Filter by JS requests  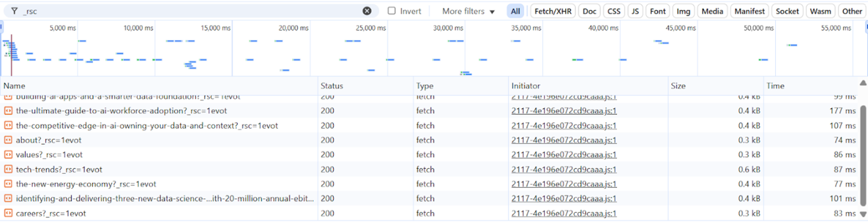point(636,11)
